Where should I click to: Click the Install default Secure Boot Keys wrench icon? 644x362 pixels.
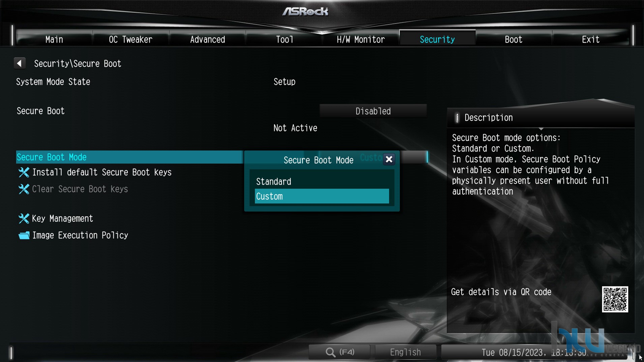click(24, 172)
